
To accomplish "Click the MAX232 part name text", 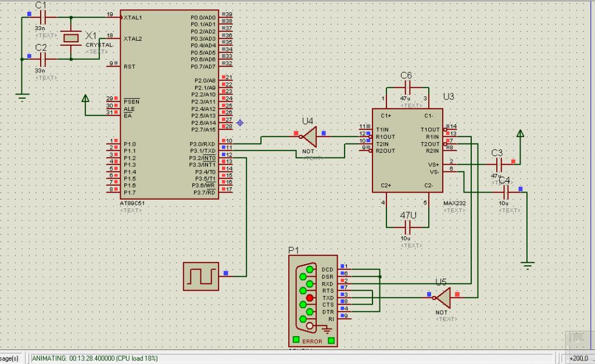I will pos(454,203).
